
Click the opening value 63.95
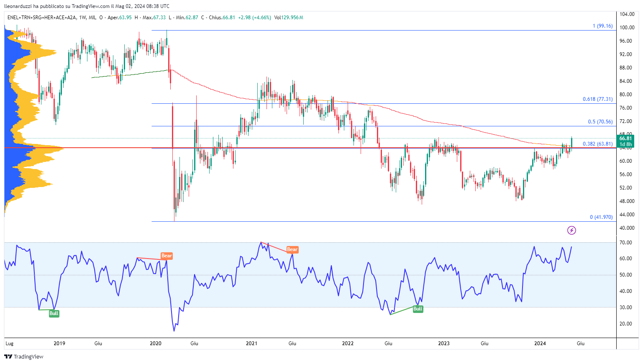tap(126, 18)
